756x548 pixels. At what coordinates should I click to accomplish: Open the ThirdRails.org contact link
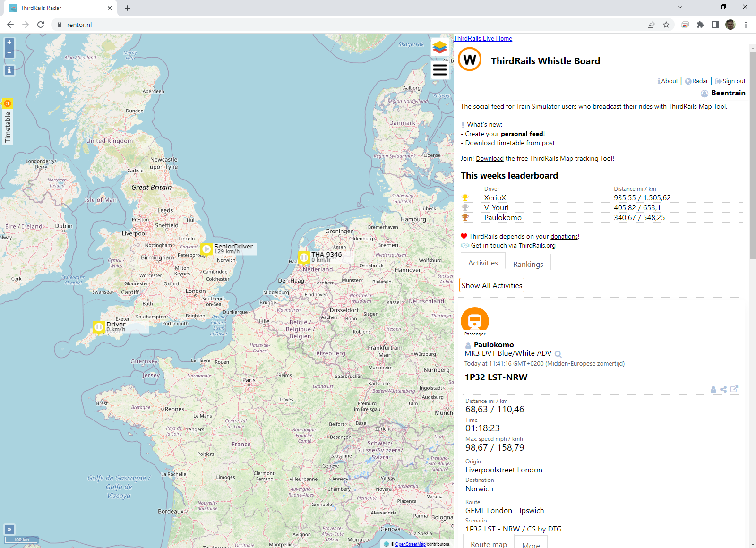(537, 246)
